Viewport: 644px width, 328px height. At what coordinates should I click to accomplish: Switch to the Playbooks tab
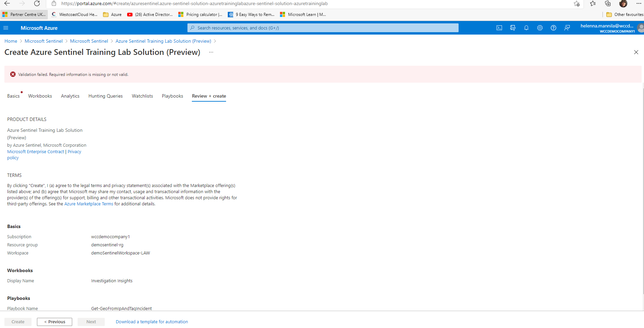coord(172,96)
